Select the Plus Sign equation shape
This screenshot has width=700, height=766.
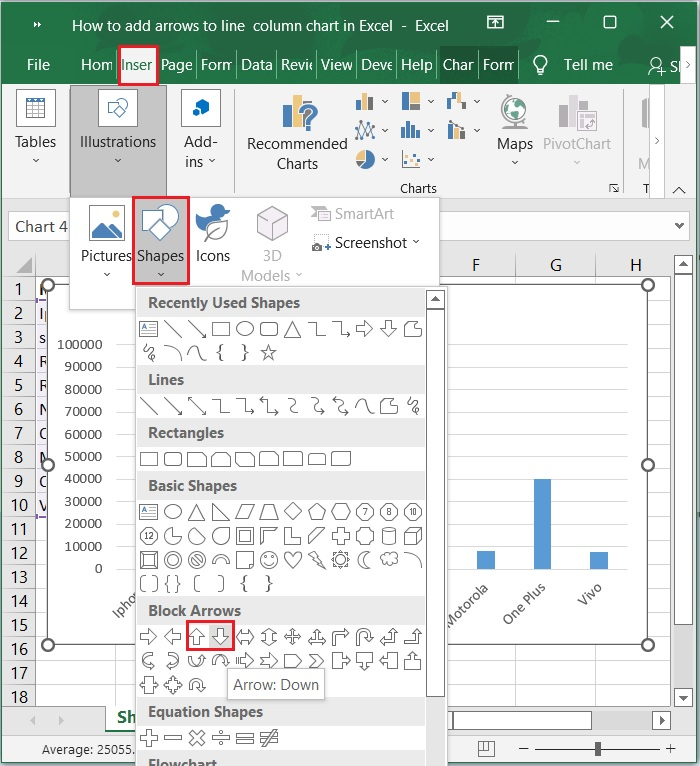tap(149, 738)
